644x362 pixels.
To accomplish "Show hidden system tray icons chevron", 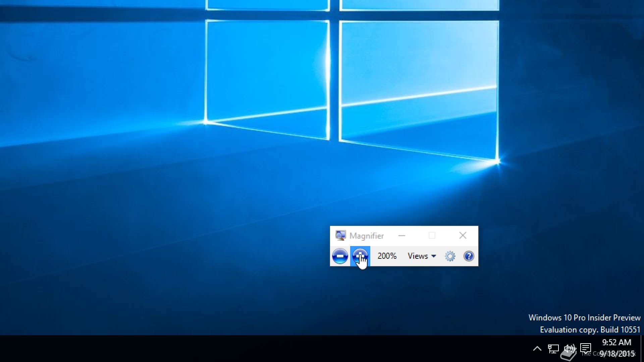I will point(537,349).
